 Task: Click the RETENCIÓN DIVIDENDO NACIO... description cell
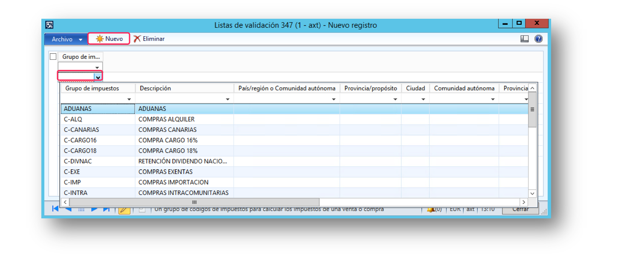pyautogui.click(x=185, y=161)
